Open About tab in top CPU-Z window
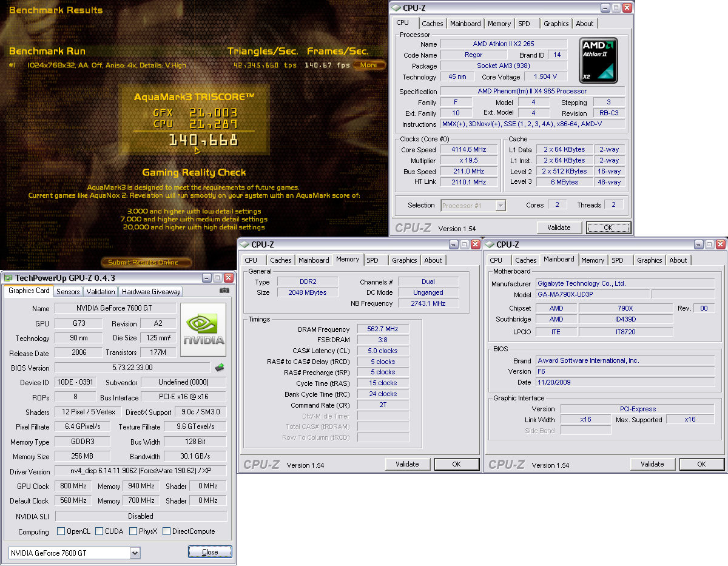 [x=585, y=24]
